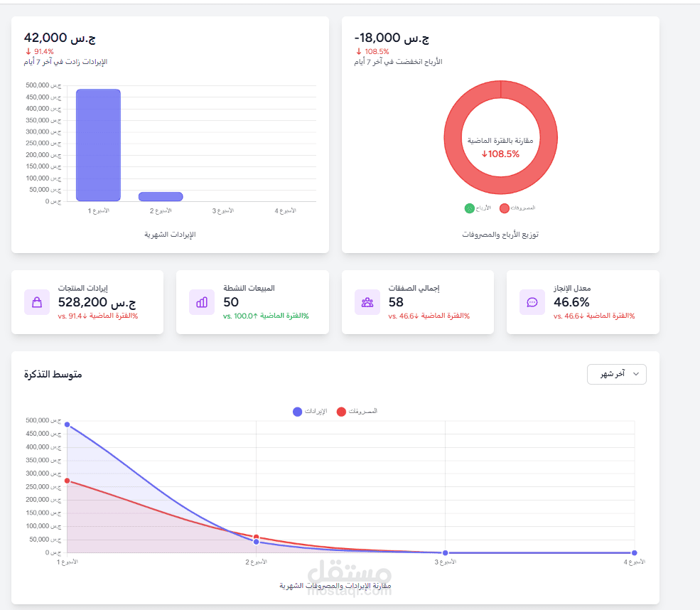Click the red down arrow beside 108.5% under -18,000
This screenshot has width=700, height=610.
(358, 51)
